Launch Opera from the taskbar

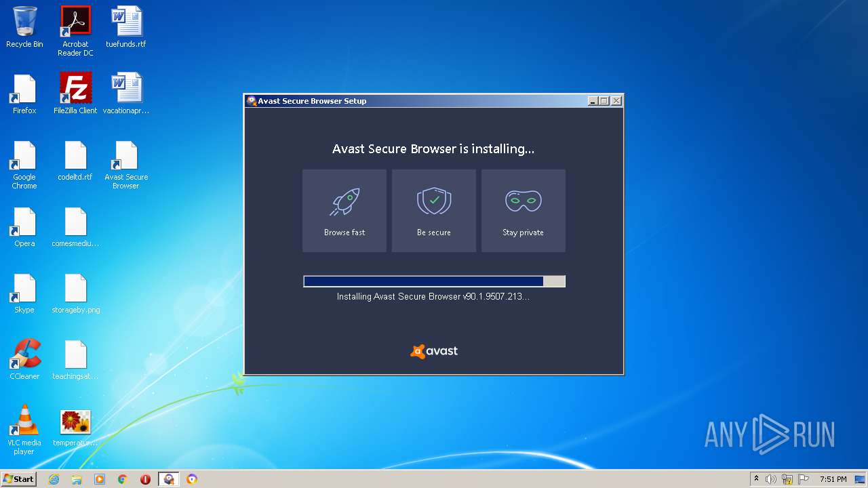pyautogui.click(x=146, y=479)
